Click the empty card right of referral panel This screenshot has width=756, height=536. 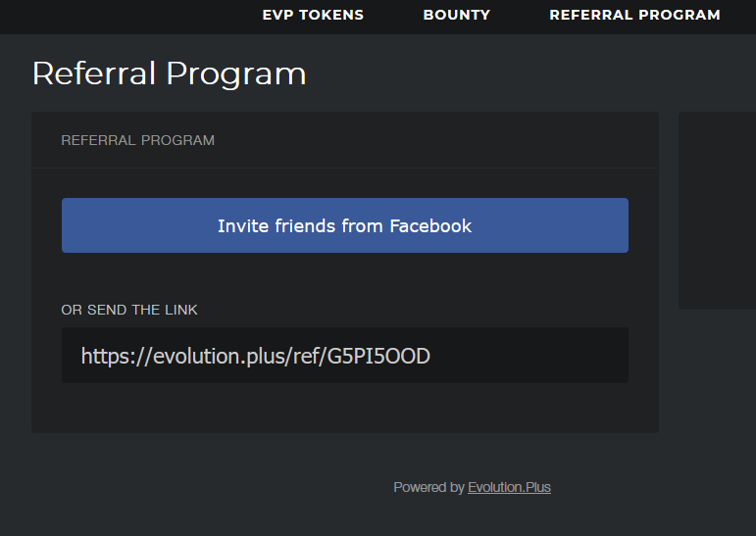(x=717, y=210)
